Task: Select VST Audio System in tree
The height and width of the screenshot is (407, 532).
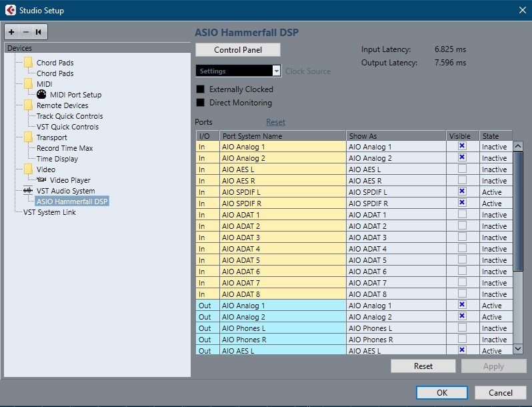Action: pyautogui.click(x=65, y=191)
